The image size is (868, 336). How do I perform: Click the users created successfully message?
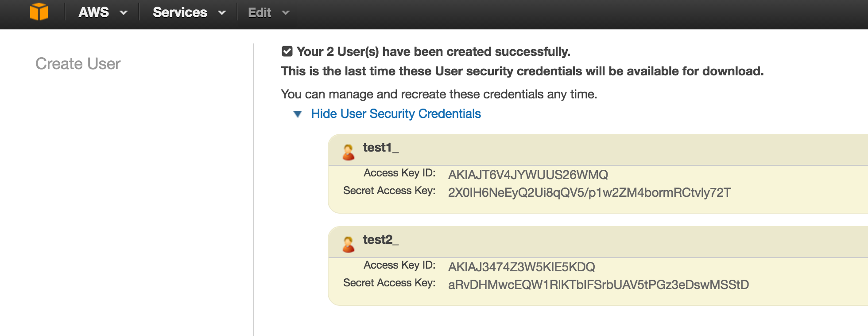point(433,52)
